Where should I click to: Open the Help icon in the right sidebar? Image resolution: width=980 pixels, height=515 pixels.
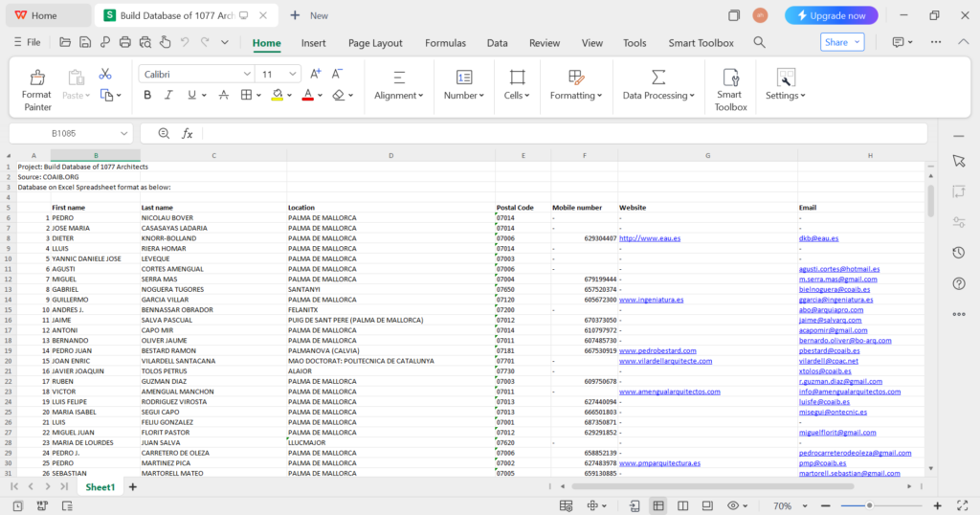pyautogui.click(x=959, y=283)
